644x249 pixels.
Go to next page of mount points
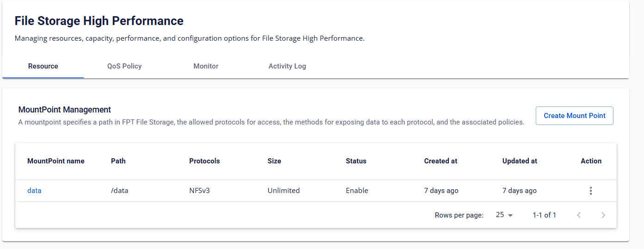coord(603,215)
